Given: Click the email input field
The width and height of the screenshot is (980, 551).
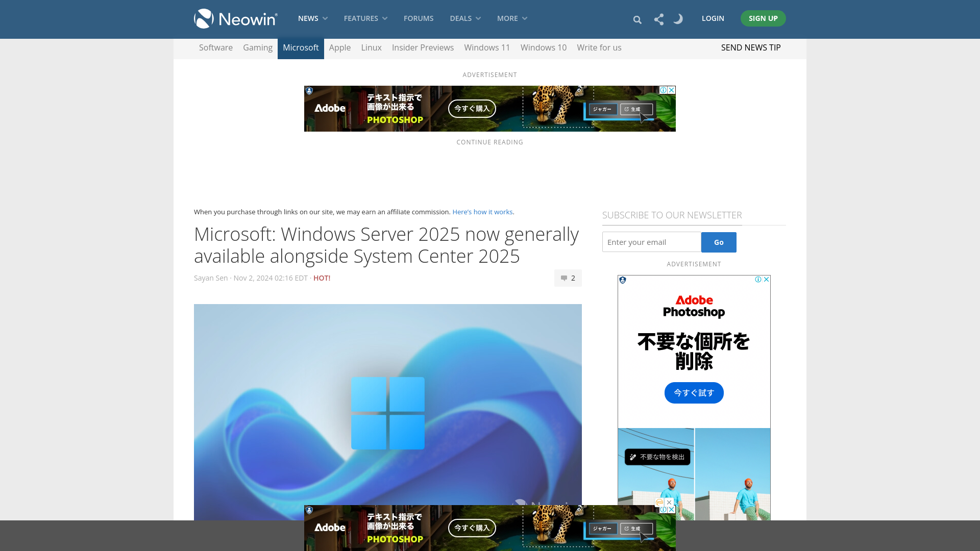Looking at the screenshot, I should pos(651,241).
